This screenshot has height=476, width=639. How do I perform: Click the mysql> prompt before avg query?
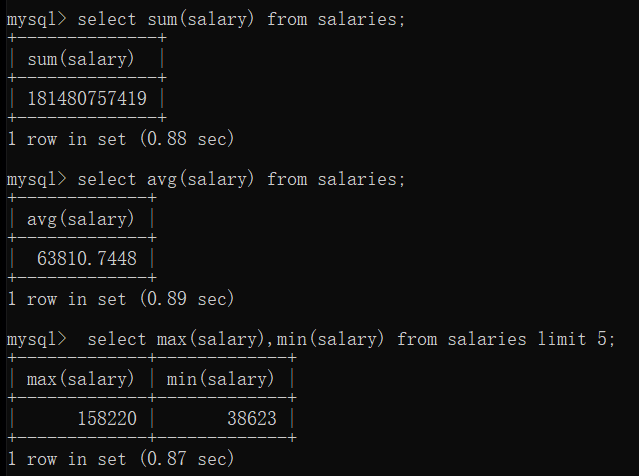click(36, 179)
